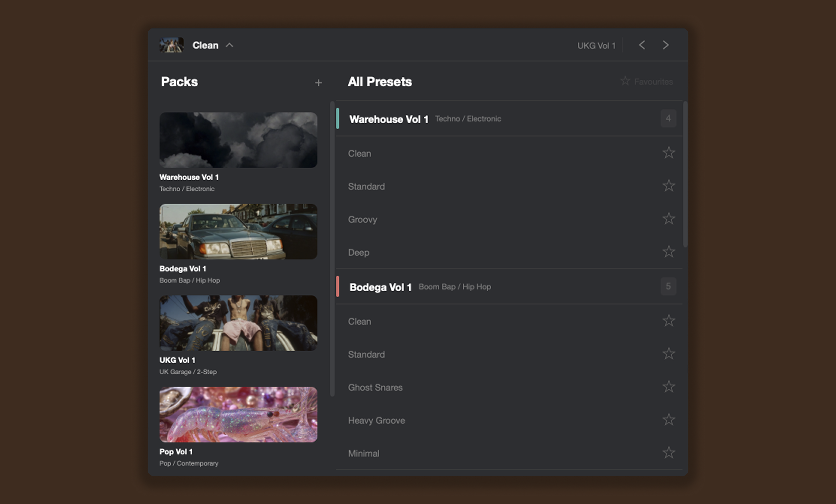836x504 pixels.
Task: Go to the previous preset with left arrow
Action: tap(642, 45)
